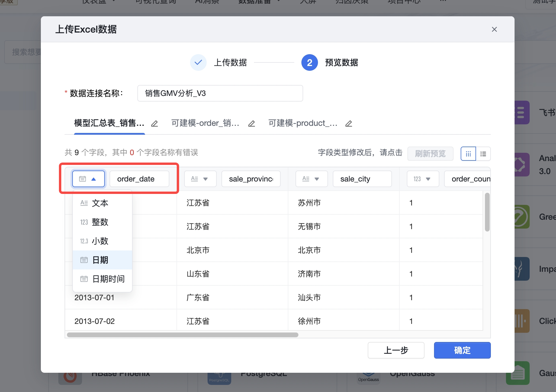Switch to list layout view
This screenshot has width=556, height=392.
coord(483,154)
